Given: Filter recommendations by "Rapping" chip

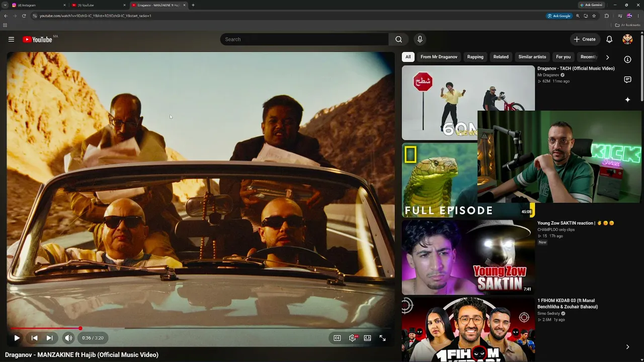Looking at the screenshot, I should coord(475,57).
